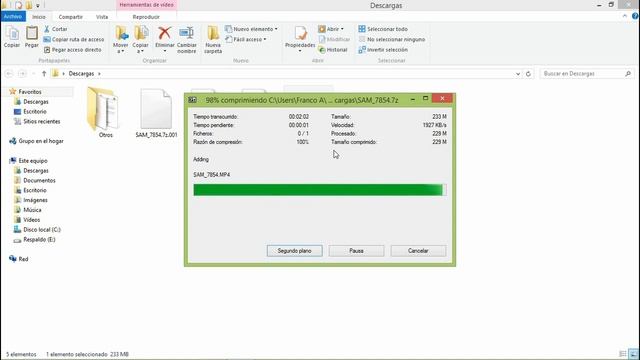Viewport: 640px width, 360px height.
Task: Click Cancelar in compression dialog
Action: click(x=418, y=251)
